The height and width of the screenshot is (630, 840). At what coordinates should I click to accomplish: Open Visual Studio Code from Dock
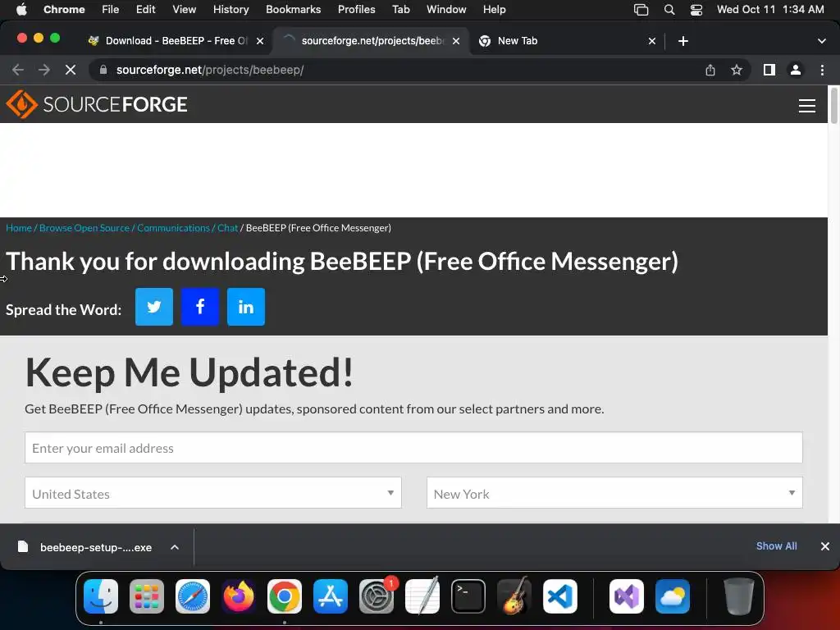(x=560, y=596)
